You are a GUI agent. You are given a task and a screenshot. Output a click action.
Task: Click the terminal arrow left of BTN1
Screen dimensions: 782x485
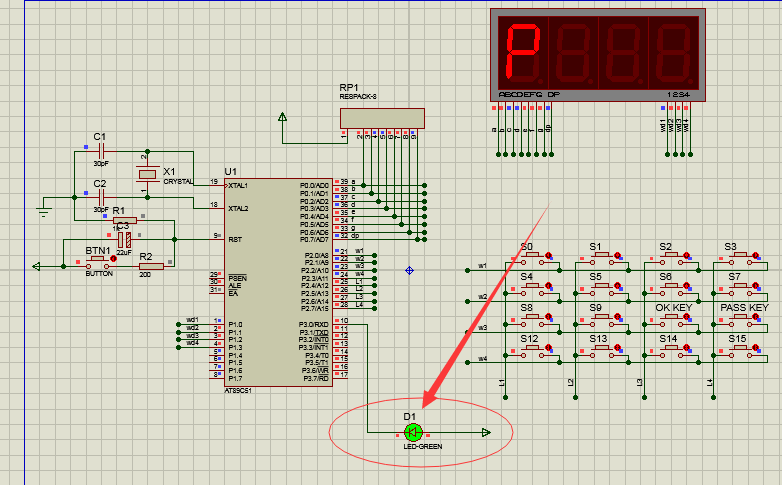click(36, 266)
